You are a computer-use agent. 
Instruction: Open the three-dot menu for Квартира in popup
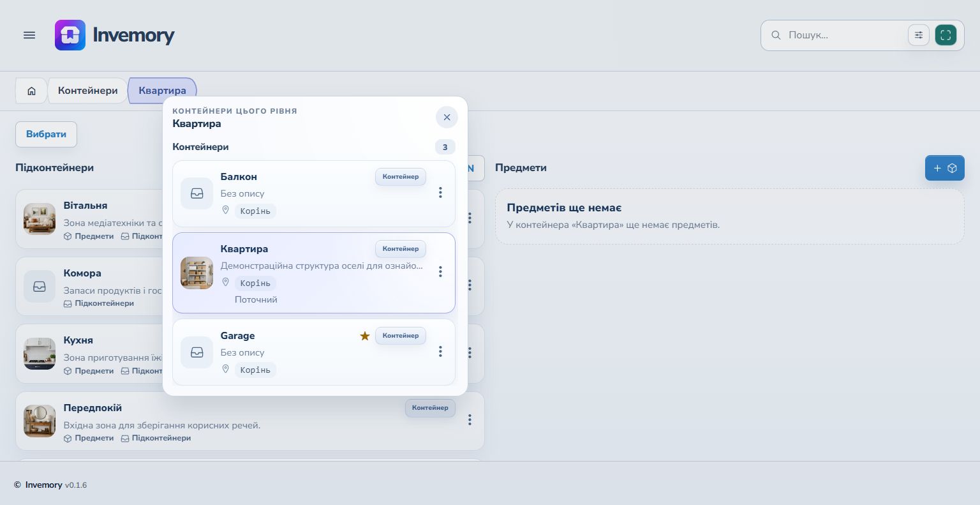click(440, 272)
